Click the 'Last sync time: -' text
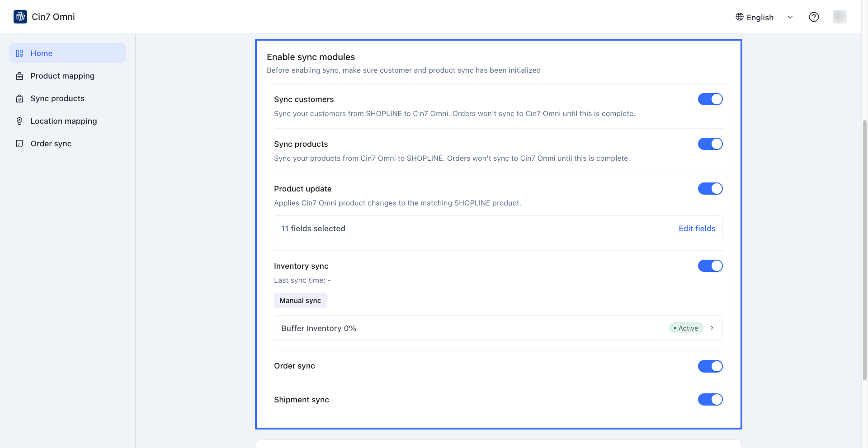This screenshot has height=448, width=868. tap(302, 280)
